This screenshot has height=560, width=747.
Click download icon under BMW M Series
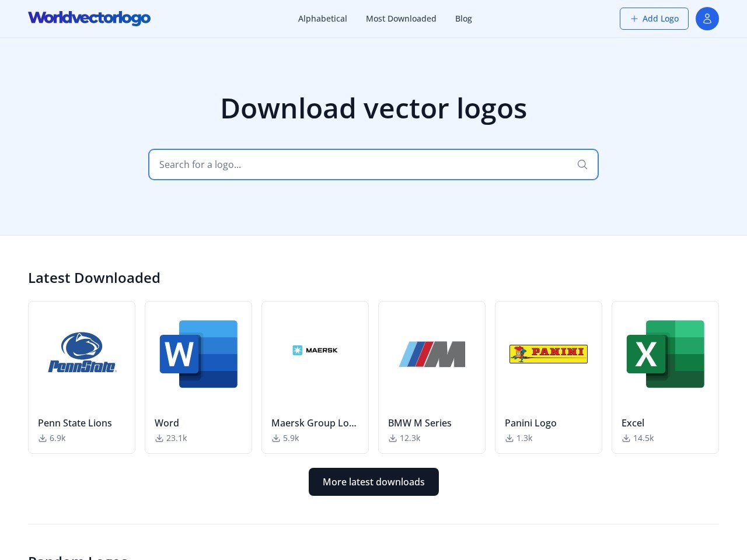click(393, 438)
